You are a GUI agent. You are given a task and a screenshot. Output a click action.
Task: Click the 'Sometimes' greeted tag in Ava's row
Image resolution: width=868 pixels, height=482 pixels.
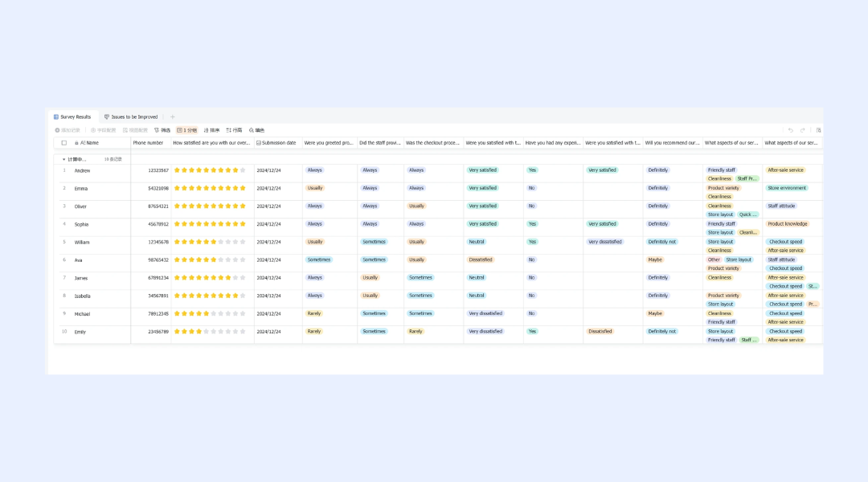point(319,259)
